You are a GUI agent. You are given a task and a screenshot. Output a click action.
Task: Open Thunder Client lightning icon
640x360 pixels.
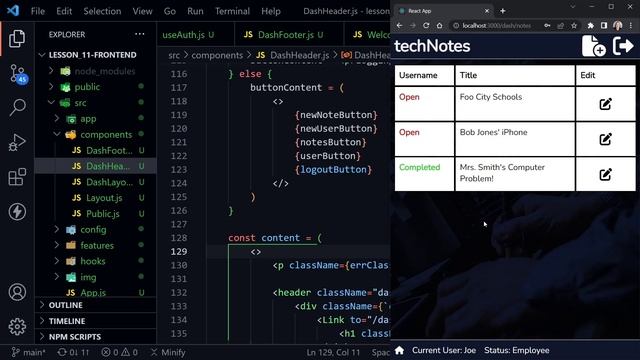pyautogui.click(x=17, y=212)
